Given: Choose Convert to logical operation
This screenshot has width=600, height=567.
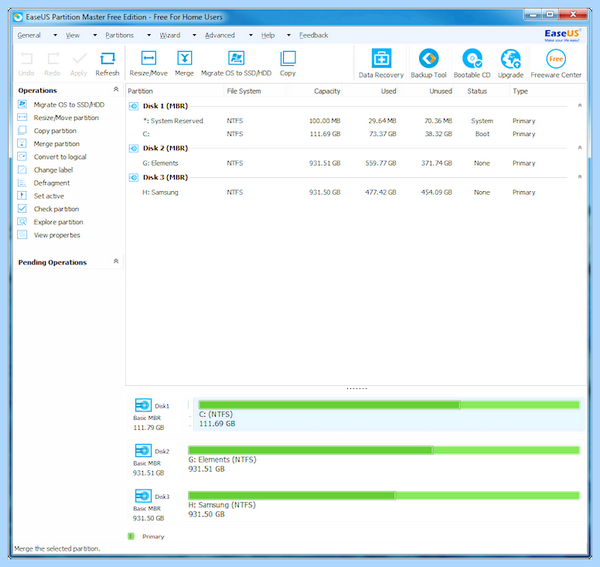Looking at the screenshot, I should [60, 156].
